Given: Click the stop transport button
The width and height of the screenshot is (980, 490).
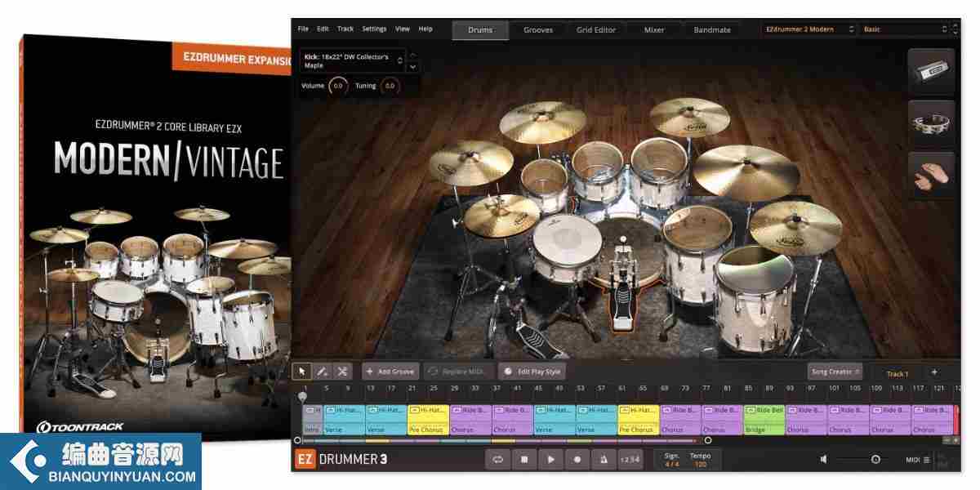Looking at the screenshot, I should 524,459.
